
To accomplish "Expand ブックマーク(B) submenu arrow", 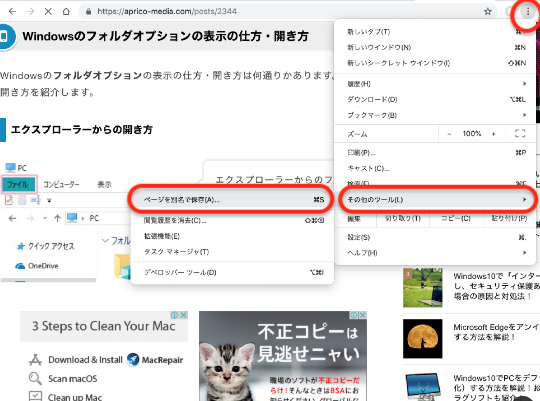I will tap(525, 115).
